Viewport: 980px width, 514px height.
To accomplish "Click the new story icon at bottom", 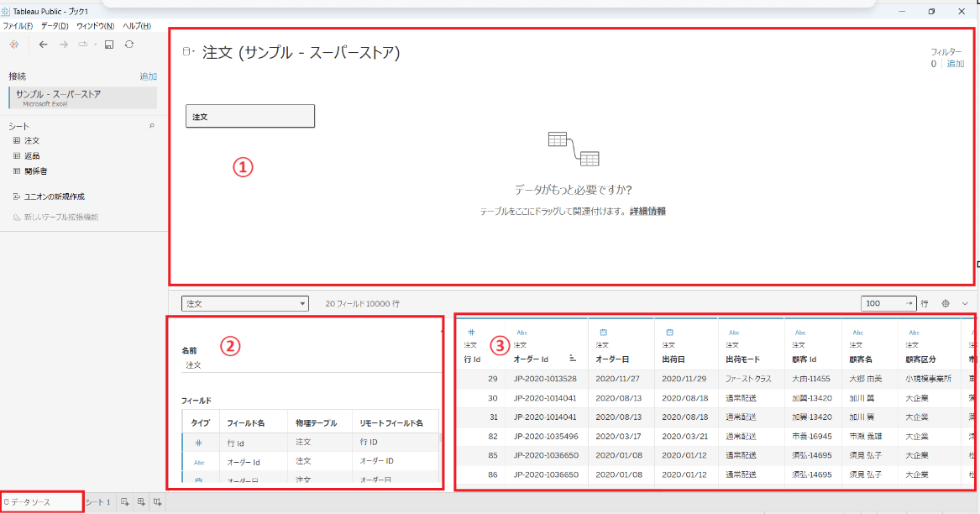I will coord(158,502).
